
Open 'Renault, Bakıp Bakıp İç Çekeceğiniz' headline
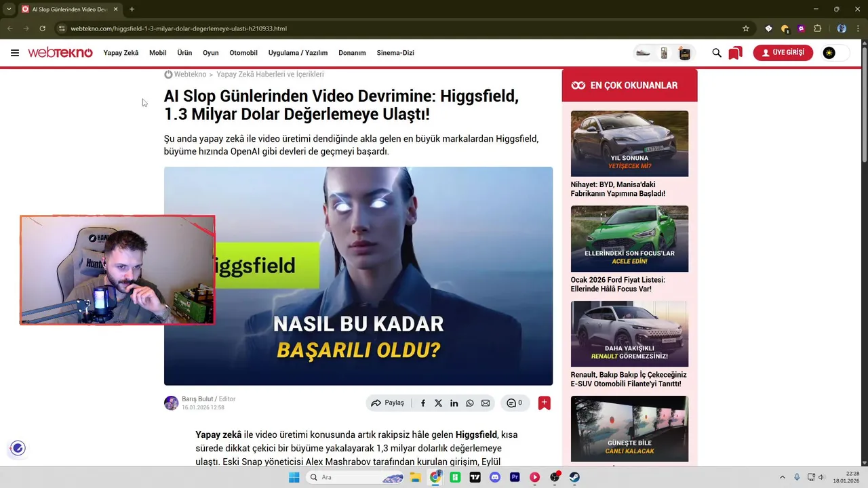click(x=629, y=380)
